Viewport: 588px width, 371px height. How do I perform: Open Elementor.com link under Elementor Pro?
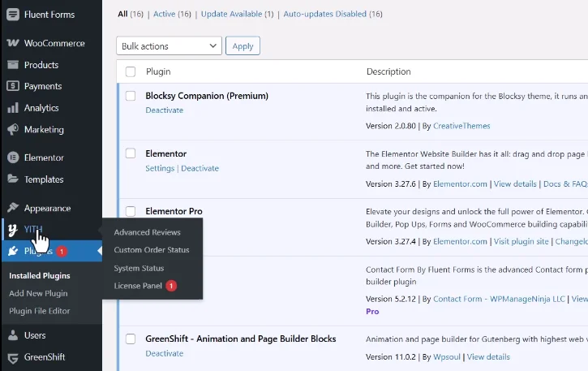point(460,241)
